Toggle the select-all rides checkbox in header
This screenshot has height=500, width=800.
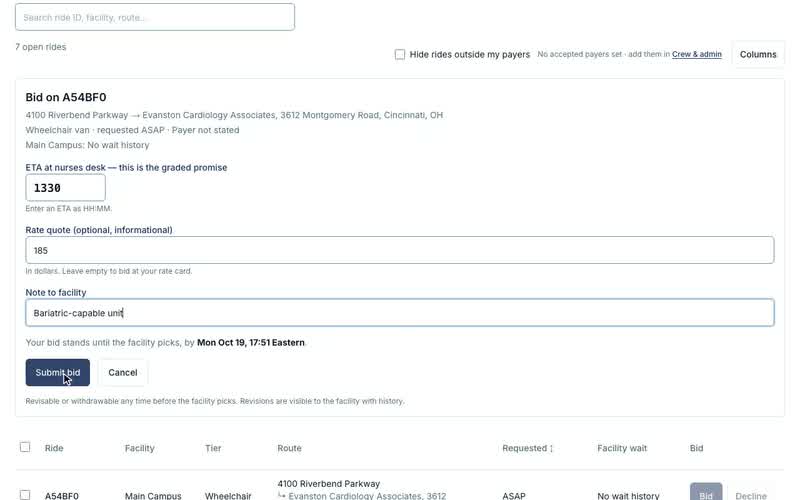click(25, 447)
